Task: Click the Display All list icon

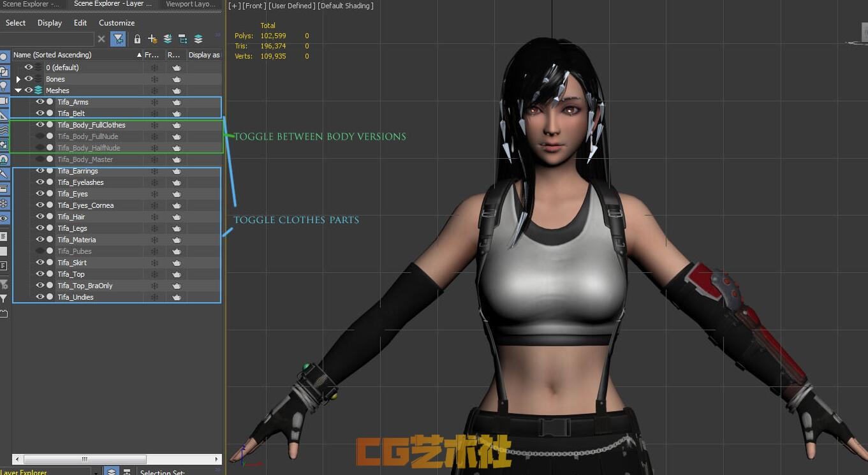Action: (4, 237)
